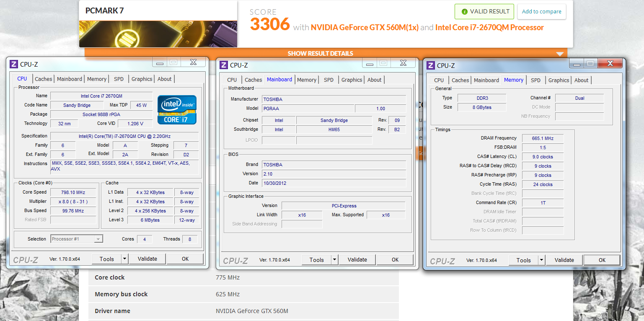Open Tools dropdown arrow in left CPU-Z window
644x321 pixels.
pos(124,259)
